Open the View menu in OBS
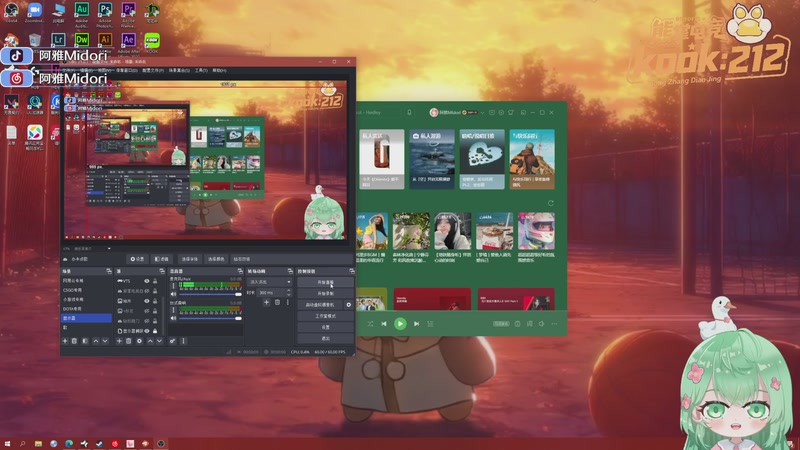 coord(106,70)
